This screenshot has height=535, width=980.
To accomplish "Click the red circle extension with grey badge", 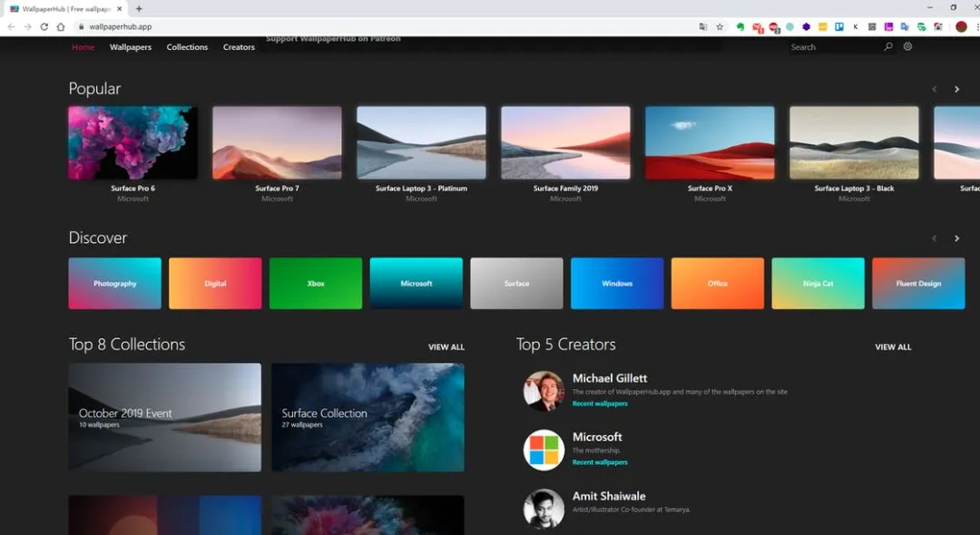I will (774, 27).
